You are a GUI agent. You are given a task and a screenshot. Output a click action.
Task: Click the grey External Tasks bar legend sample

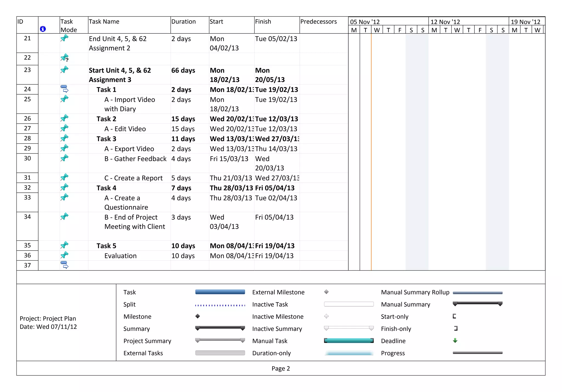click(x=220, y=353)
